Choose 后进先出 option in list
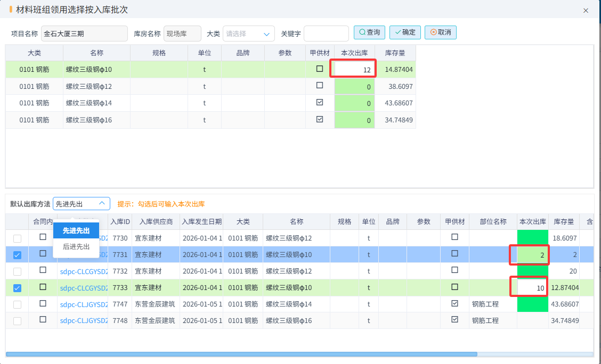601x364 pixels. (x=76, y=247)
